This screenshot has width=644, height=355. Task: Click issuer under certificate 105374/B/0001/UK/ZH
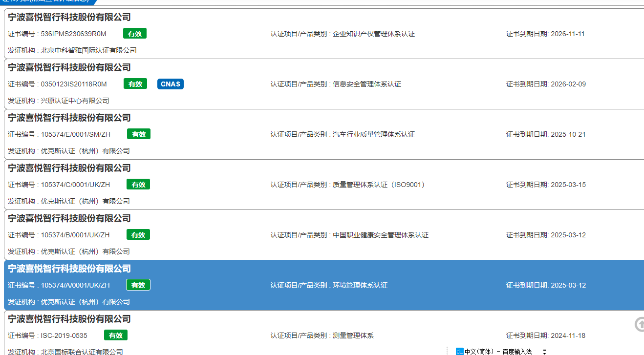tap(86, 251)
